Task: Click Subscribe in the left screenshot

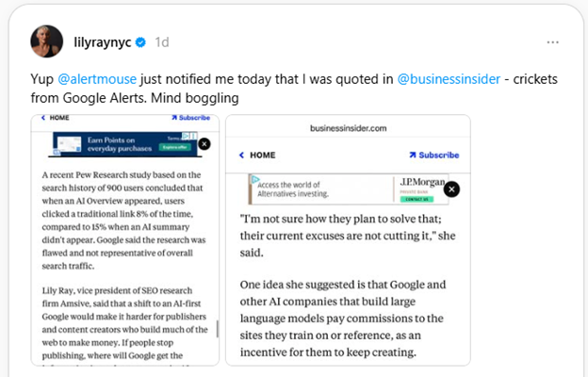Action: click(x=189, y=118)
